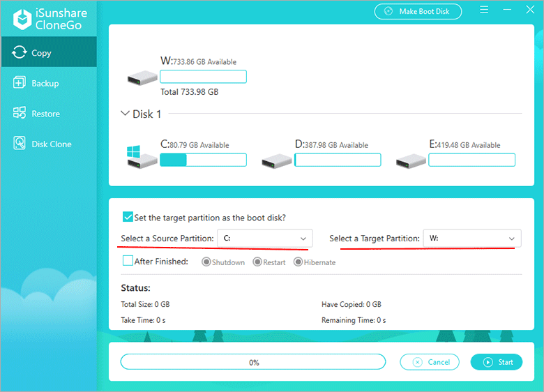Click the 'Remaining Time: 0 s' status
The width and height of the screenshot is (544, 392).
pos(354,320)
